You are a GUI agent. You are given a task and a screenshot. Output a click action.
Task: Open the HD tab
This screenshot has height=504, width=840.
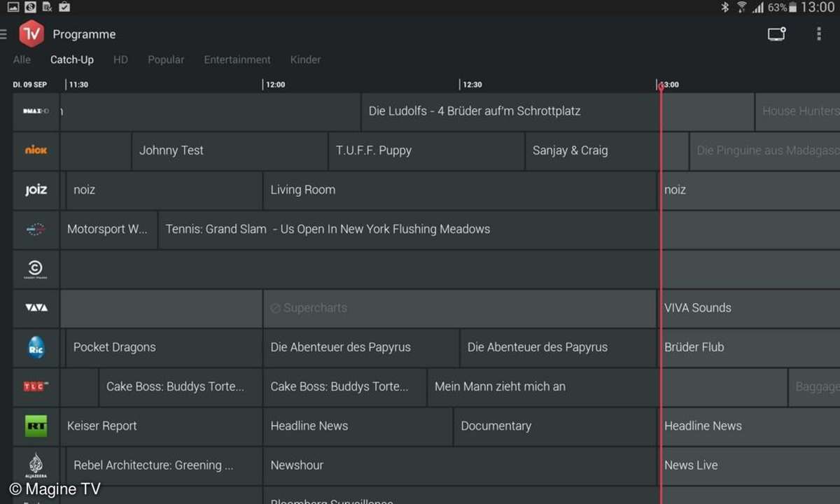tap(120, 59)
